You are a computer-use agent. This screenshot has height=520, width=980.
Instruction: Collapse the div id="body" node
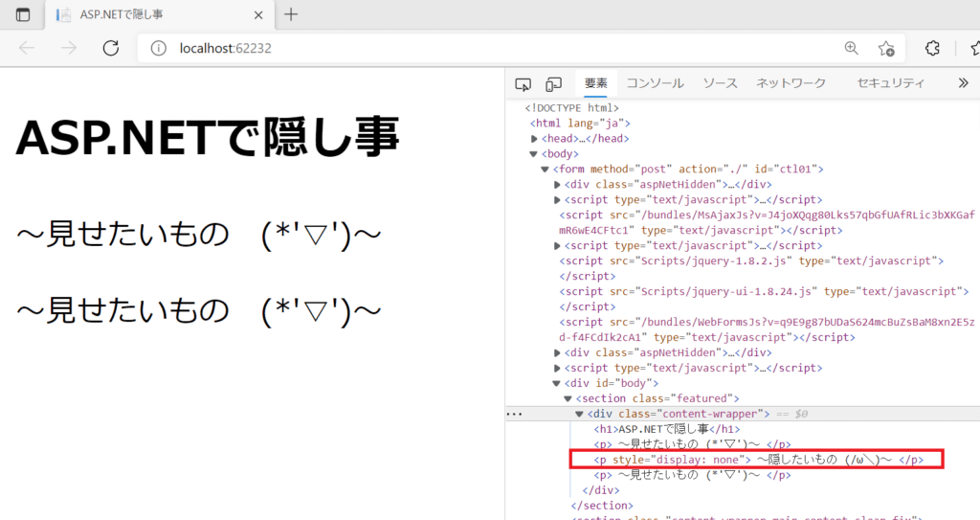(x=556, y=384)
